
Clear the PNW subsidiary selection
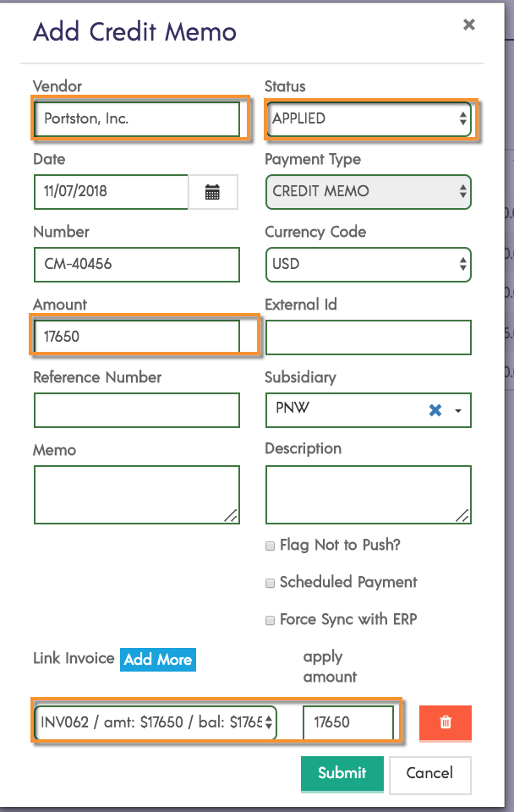click(435, 410)
